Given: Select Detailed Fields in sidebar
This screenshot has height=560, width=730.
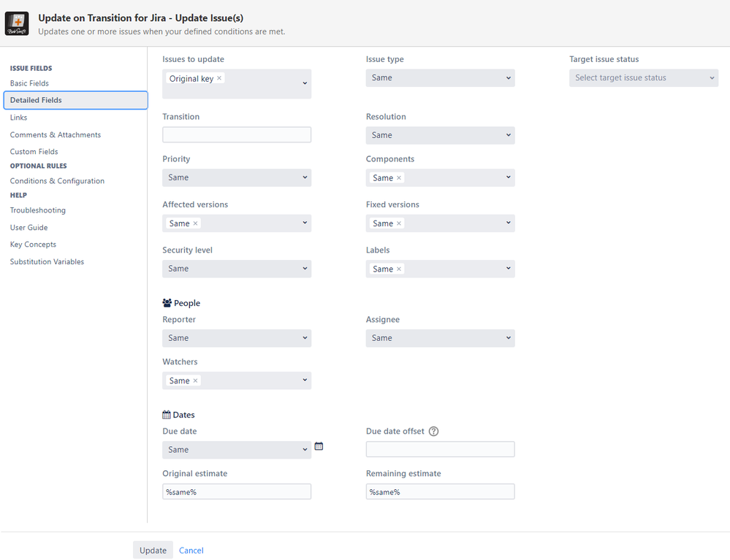Looking at the screenshot, I should [75, 100].
